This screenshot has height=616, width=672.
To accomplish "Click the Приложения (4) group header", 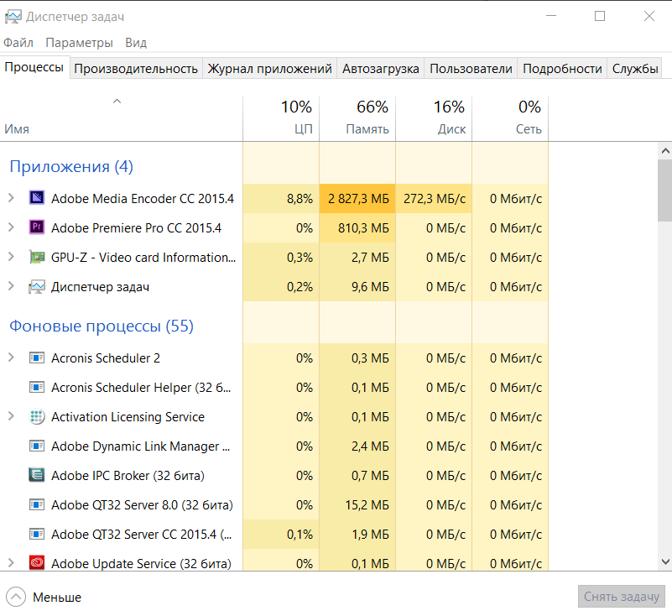I will [71, 166].
